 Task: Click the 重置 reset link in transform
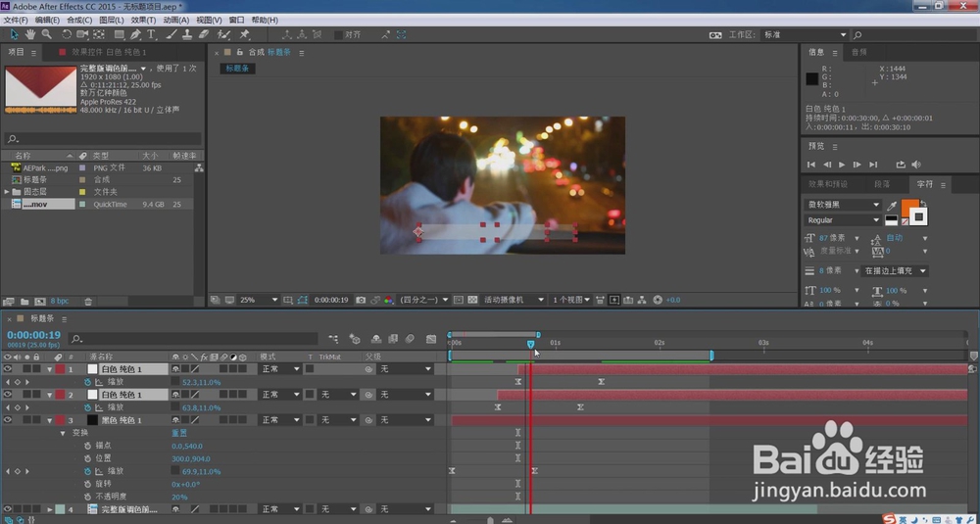click(x=179, y=433)
